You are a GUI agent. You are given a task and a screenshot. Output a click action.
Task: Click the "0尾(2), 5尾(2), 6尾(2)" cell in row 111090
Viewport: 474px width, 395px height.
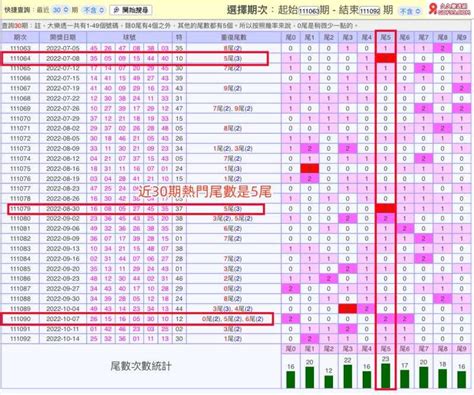click(233, 319)
